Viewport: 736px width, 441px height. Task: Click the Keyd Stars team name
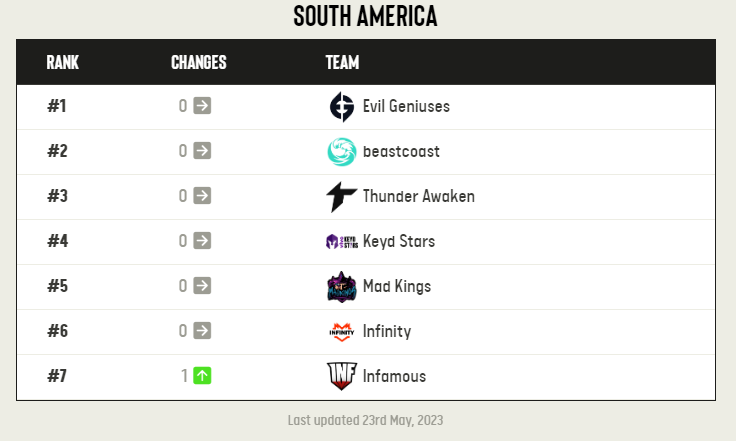click(399, 241)
